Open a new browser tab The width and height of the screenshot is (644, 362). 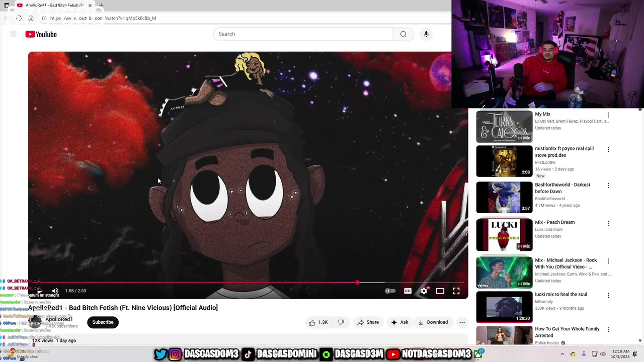pos(101,5)
